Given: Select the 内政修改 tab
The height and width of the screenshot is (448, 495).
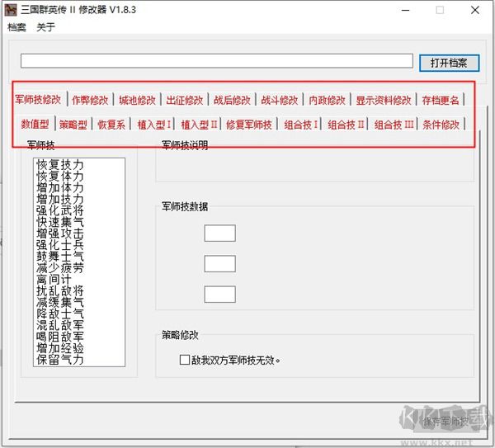Looking at the screenshot, I should coord(328,100).
